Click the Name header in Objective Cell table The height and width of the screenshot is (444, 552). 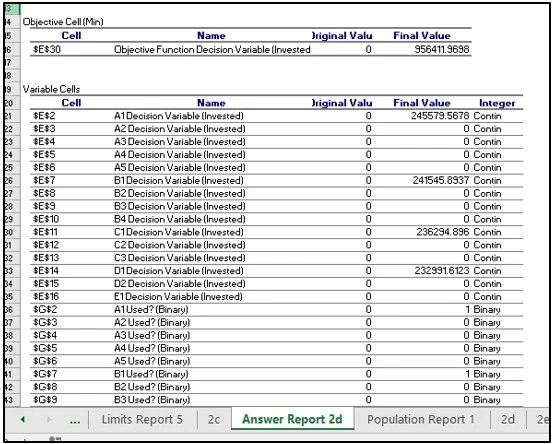[211, 36]
